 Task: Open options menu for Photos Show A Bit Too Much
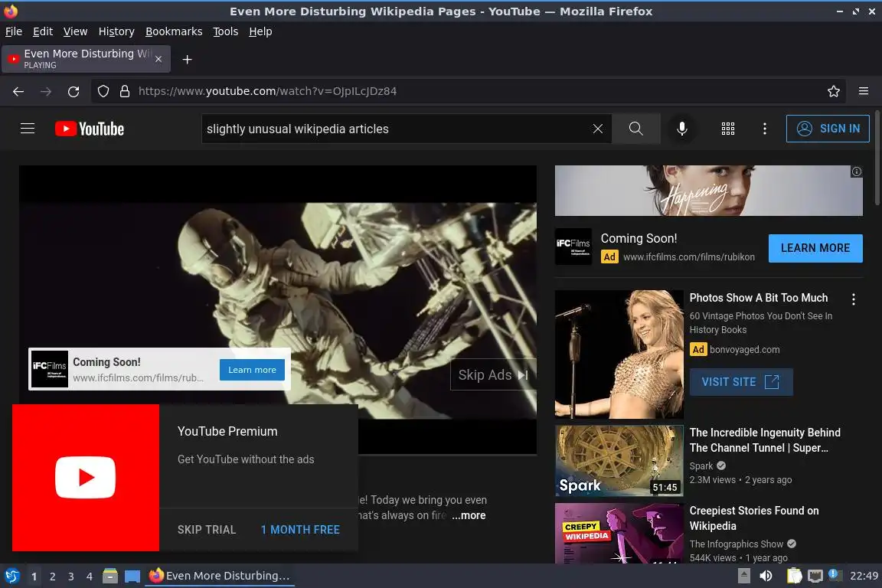[854, 299]
